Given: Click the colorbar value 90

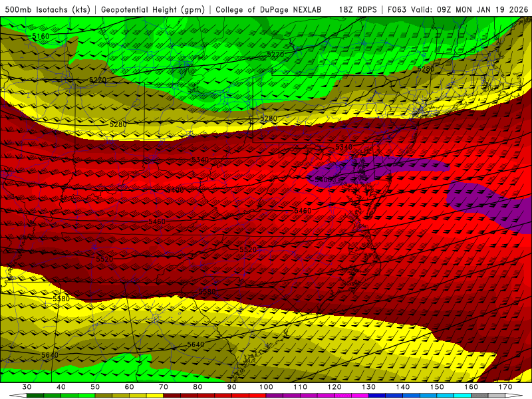Looking at the screenshot, I should coord(231,387).
